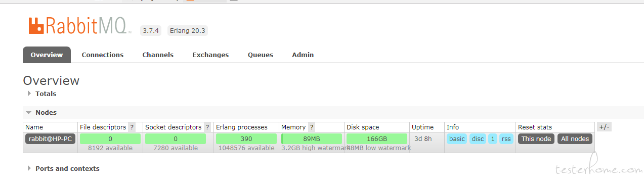Image resolution: width=644 pixels, height=183 pixels.
Task: Open the Channels tab
Action: (158, 55)
